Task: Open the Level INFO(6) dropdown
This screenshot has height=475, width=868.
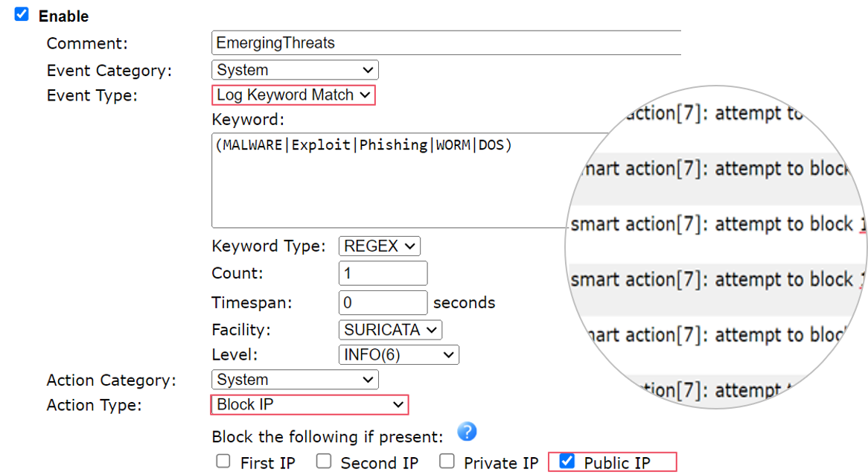Action: (398, 355)
